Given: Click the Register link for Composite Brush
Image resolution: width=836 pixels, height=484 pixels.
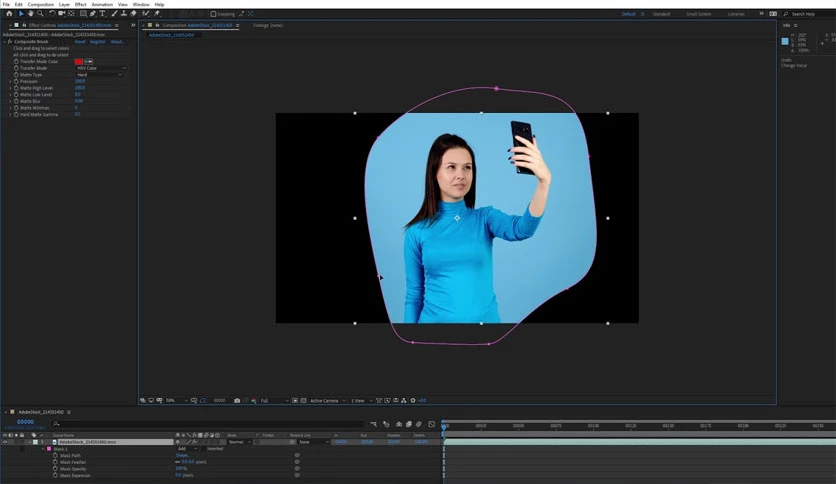Looking at the screenshot, I should click(98, 42).
